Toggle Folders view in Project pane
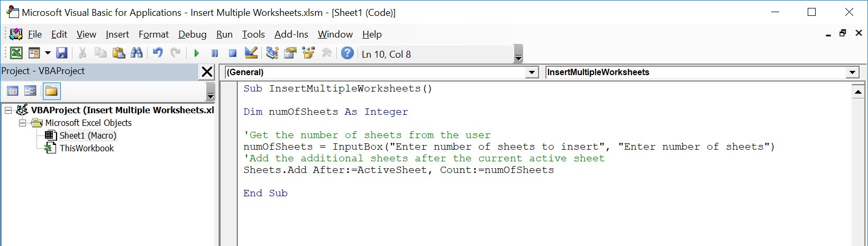868x246 pixels. (x=51, y=91)
